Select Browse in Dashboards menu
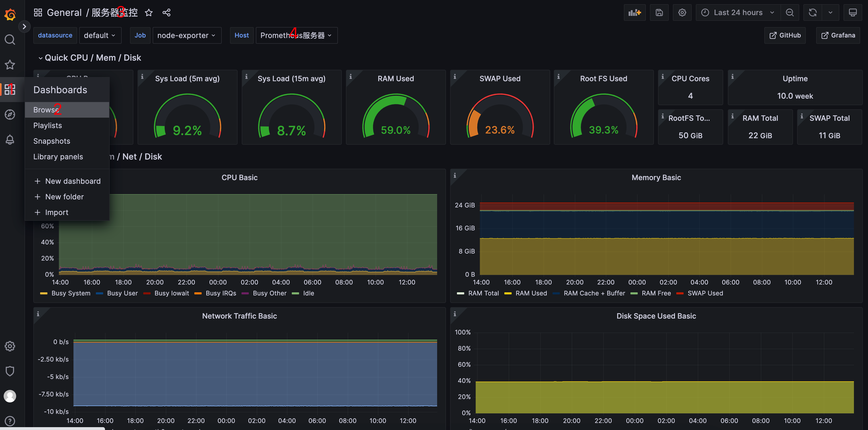Viewport: 868px width, 430px height. (67, 110)
